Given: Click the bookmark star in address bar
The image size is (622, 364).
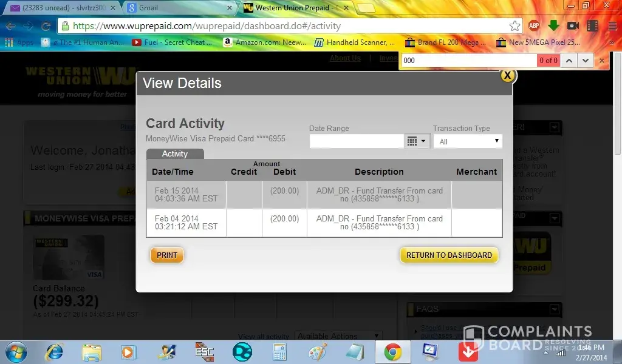Looking at the screenshot, I should 514,26.
